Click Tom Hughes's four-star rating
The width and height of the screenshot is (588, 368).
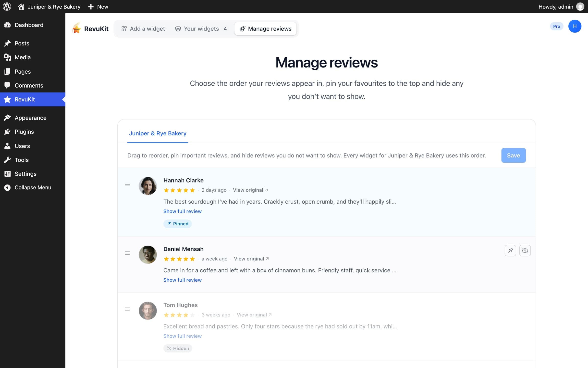coord(179,315)
